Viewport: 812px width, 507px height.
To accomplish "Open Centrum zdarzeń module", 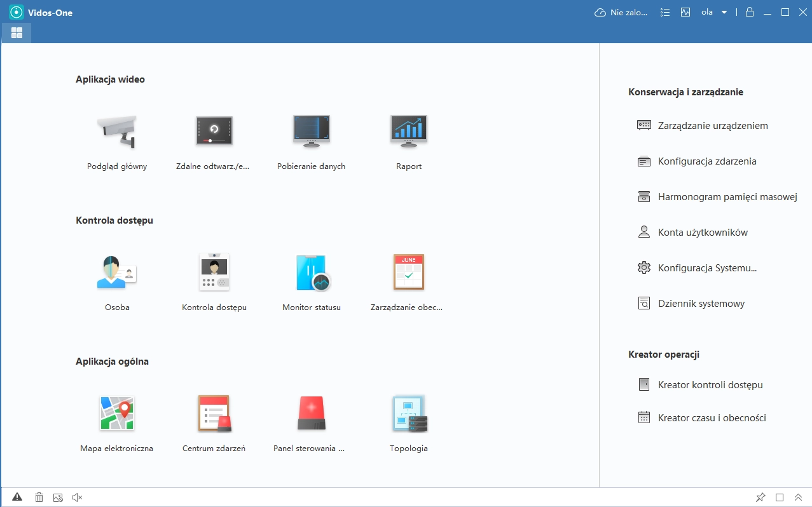I will 214,414.
